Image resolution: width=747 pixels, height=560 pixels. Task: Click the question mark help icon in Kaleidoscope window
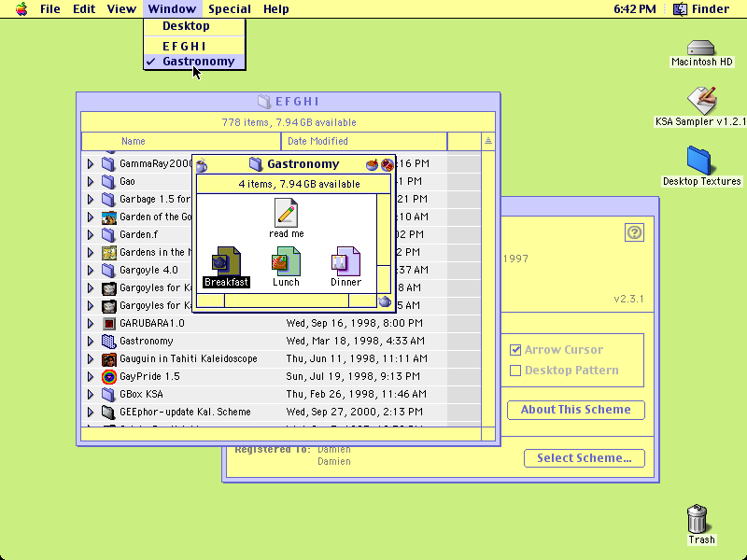(634, 232)
